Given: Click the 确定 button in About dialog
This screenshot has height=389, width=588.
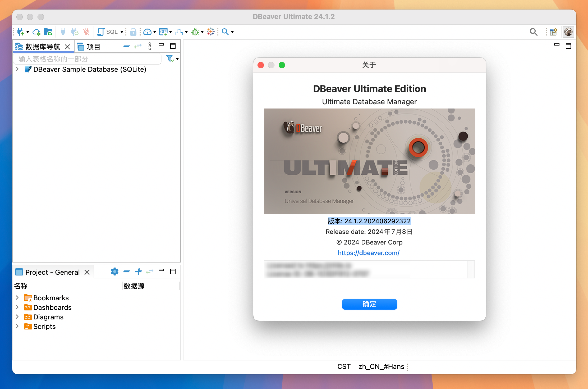Looking at the screenshot, I should coord(369,304).
